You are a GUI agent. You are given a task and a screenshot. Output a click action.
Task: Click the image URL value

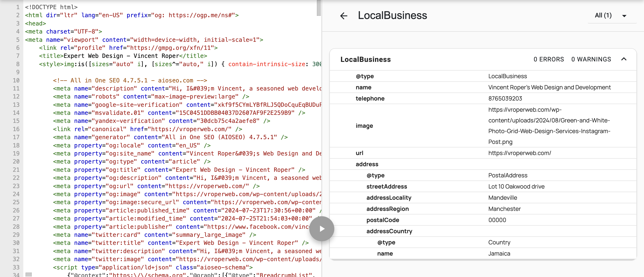pyautogui.click(x=549, y=126)
